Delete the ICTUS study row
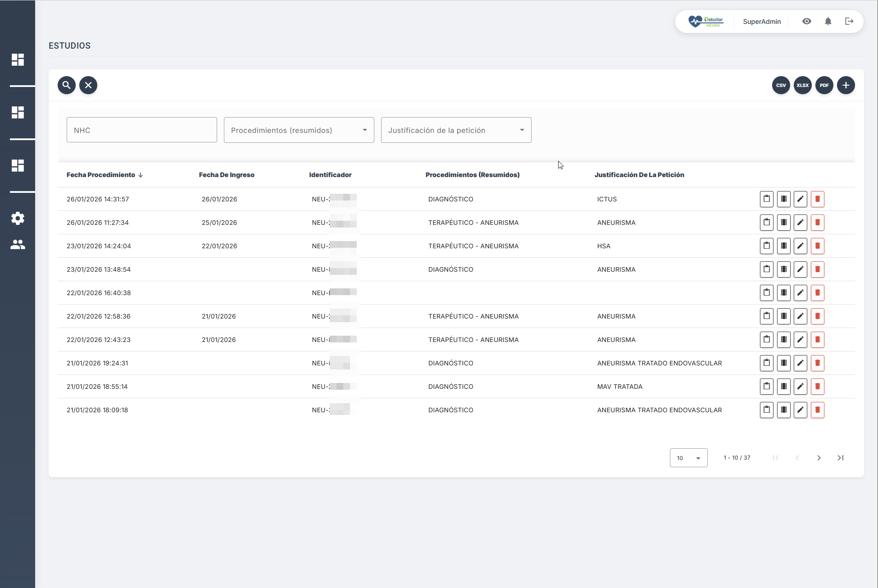Screen dimensions: 878x588 817,199
